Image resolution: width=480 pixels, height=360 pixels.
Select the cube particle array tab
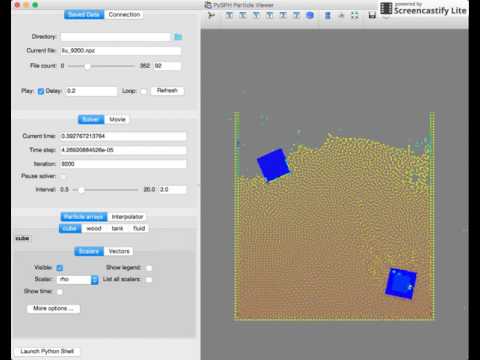click(70, 228)
